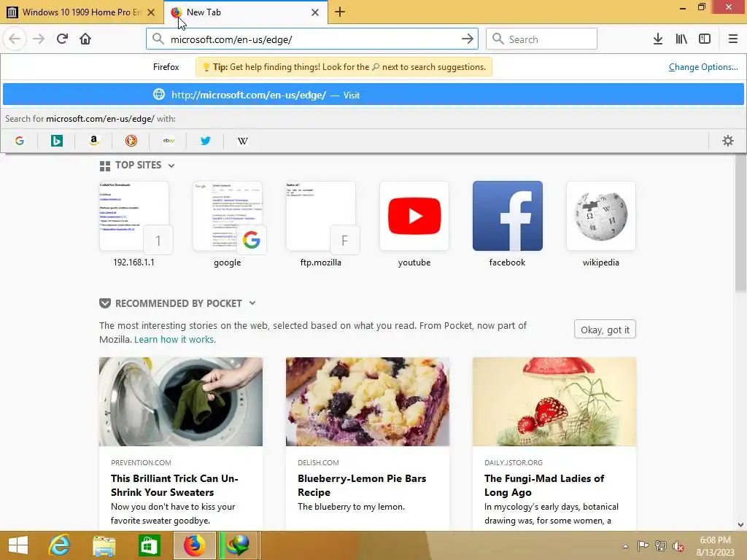Go back using the back arrow

click(15, 39)
